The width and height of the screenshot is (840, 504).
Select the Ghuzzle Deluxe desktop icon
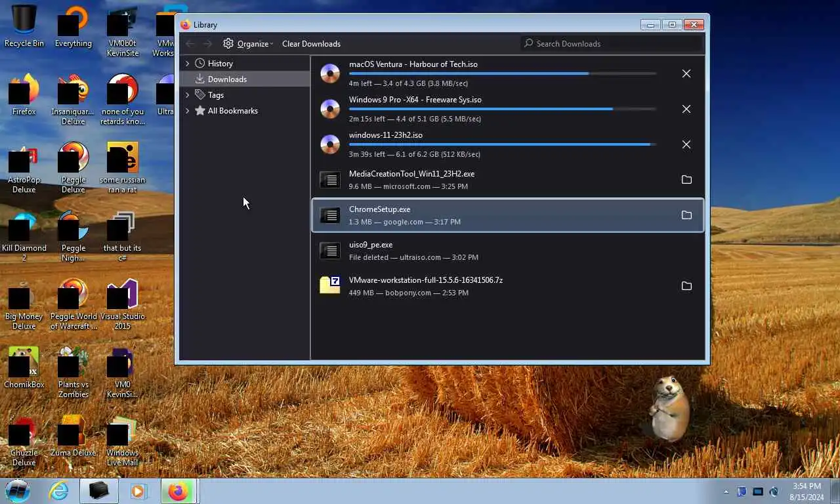(24, 440)
